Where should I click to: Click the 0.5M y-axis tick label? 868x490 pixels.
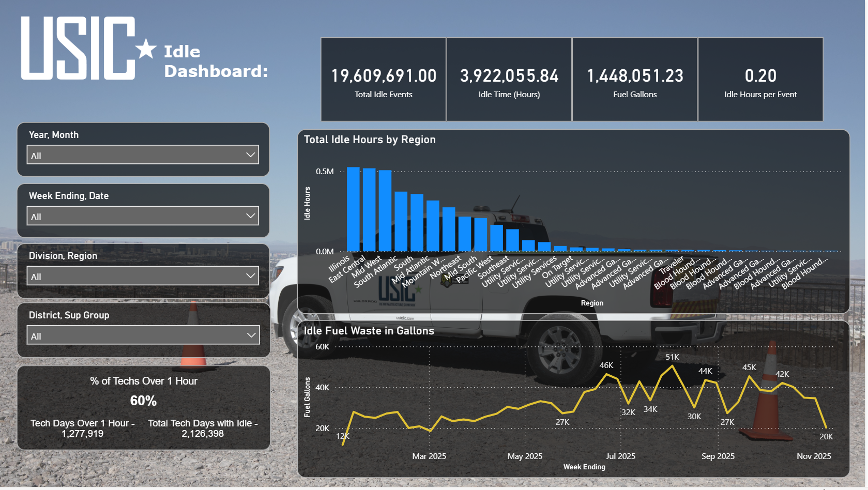[x=325, y=172]
